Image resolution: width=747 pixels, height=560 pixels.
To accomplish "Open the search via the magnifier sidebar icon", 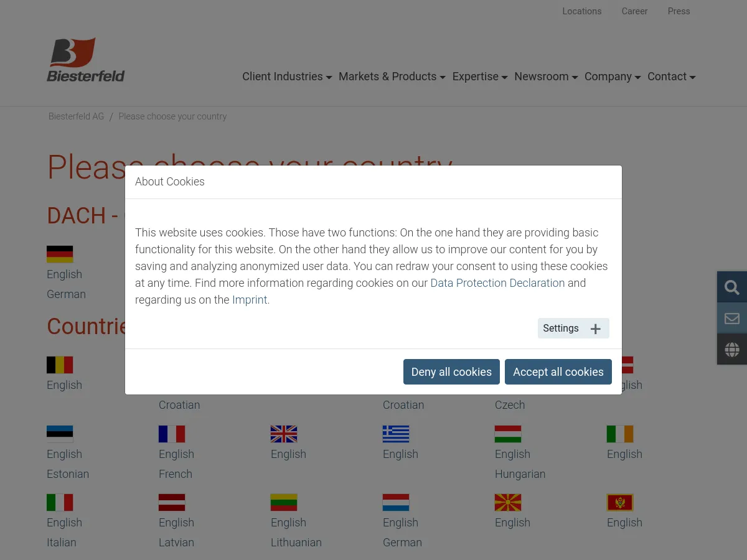I will click(732, 287).
